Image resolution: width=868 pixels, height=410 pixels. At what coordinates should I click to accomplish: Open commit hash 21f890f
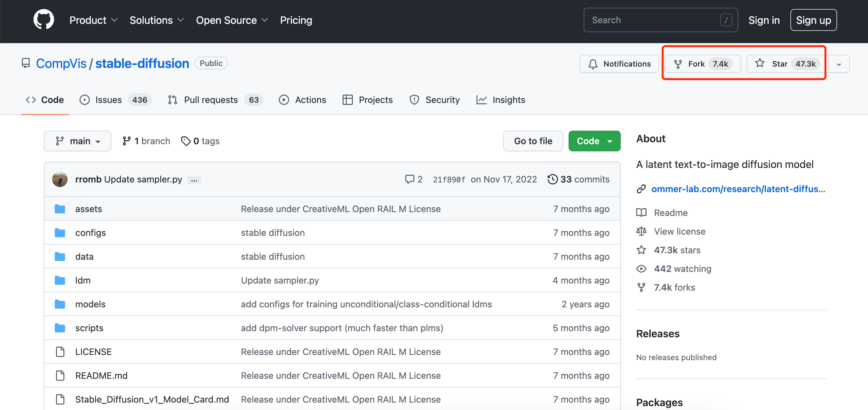click(449, 180)
